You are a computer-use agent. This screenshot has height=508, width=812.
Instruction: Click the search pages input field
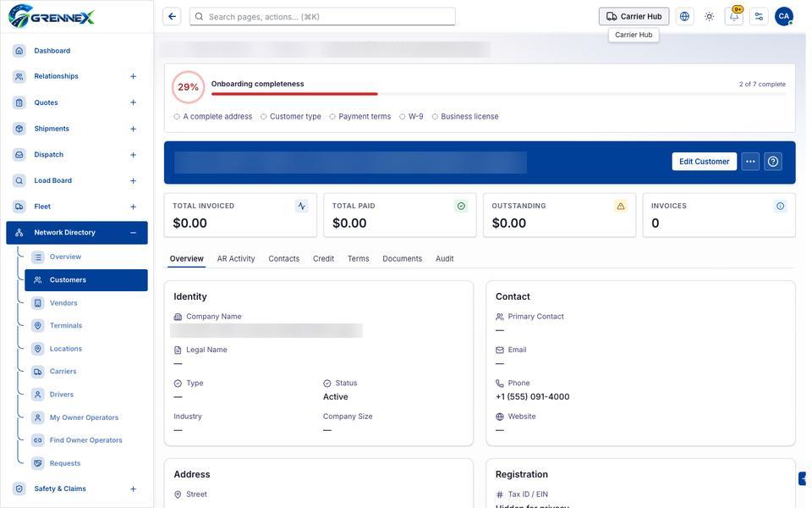pyautogui.click(x=322, y=17)
